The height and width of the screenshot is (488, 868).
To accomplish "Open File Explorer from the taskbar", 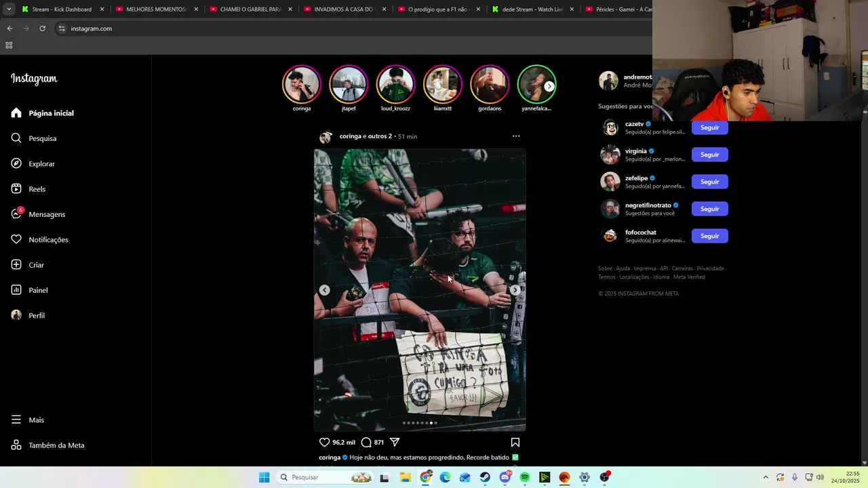I will point(405,477).
